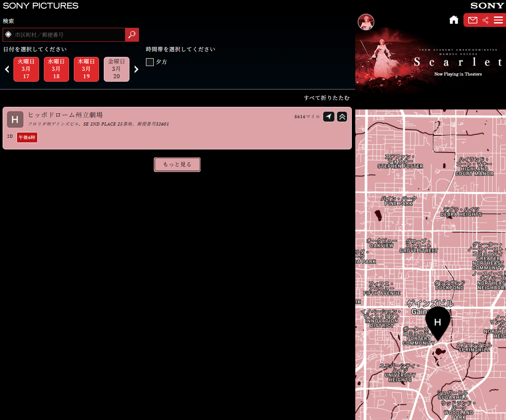Open the email envelope icon
Screen dimensions: 506x420
tap(473, 20)
